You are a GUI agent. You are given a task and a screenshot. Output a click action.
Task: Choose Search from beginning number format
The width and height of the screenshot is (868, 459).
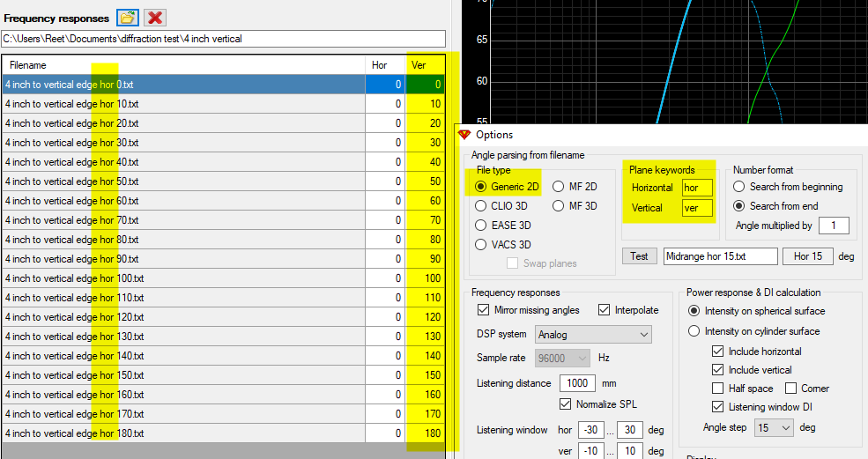tap(738, 187)
